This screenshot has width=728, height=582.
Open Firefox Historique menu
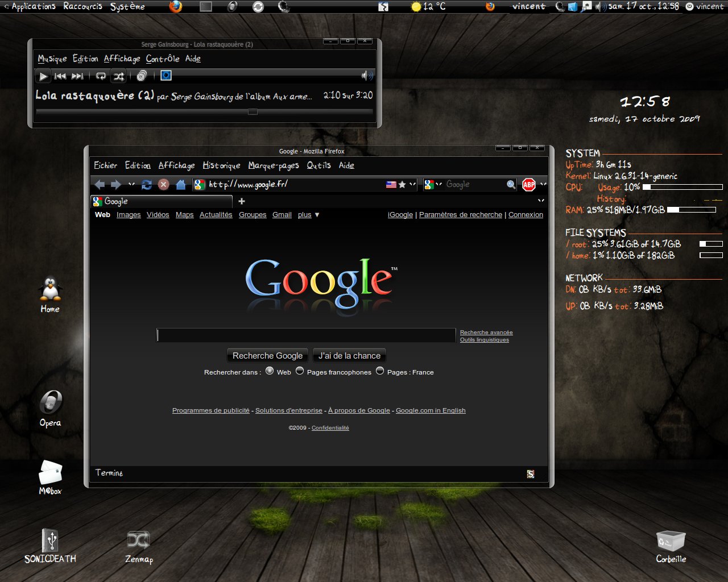[221, 165]
